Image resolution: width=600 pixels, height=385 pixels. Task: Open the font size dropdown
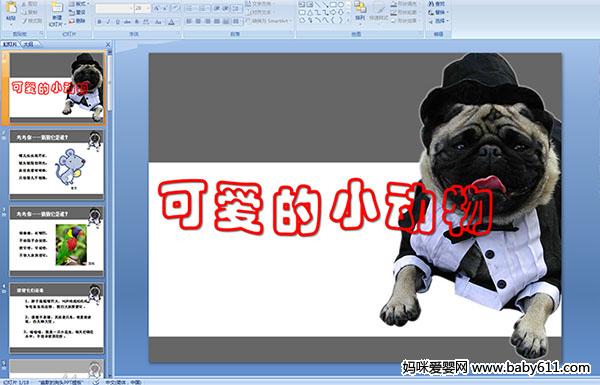tap(148, 8)
